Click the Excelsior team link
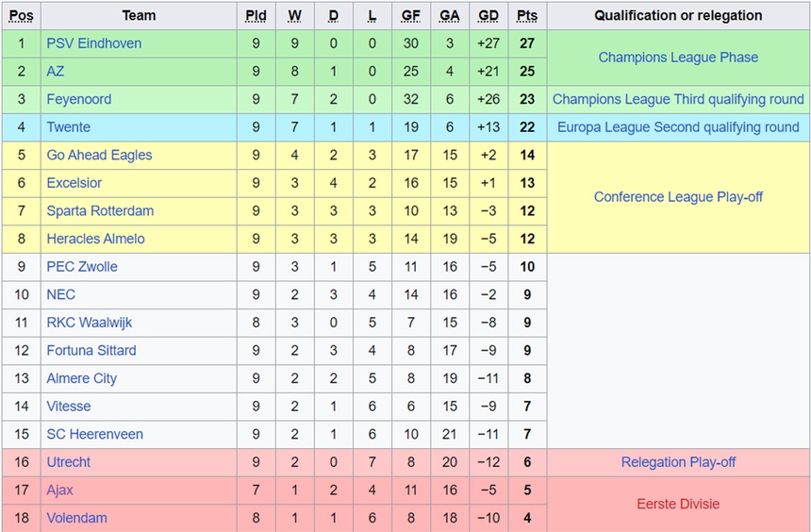The image size is (811, 532). [74, 183]
